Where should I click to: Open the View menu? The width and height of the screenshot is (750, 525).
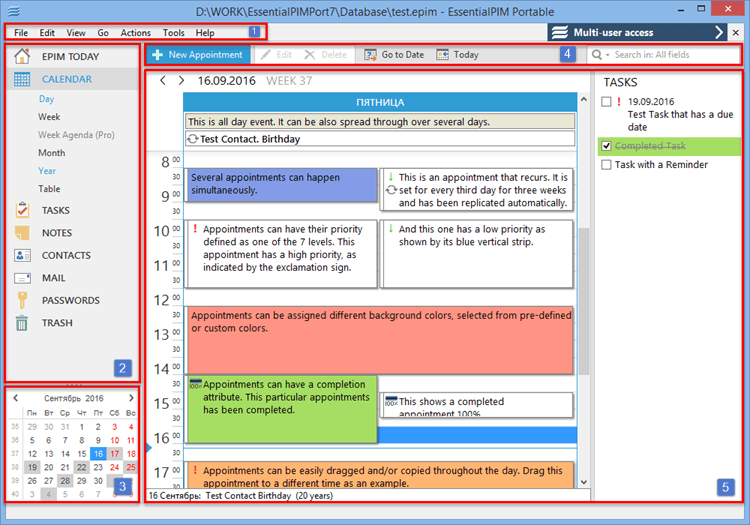point(76,33)
